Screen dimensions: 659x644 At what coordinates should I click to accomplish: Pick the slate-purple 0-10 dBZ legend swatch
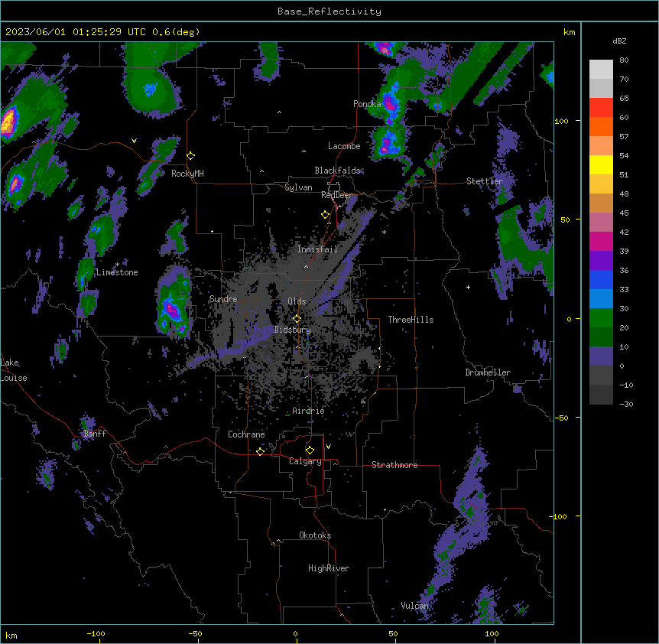coord(601,356)
